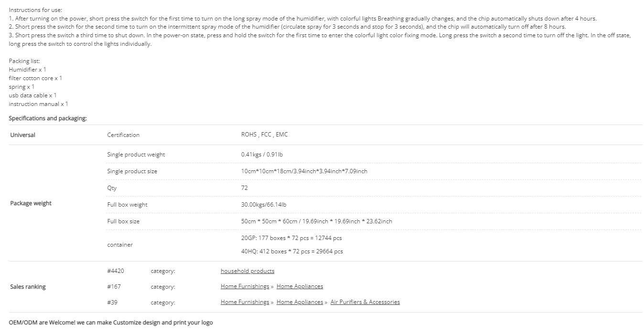Click the Universal row label
The width and height of the screenshot is (644, 334).
click(22, 135)
